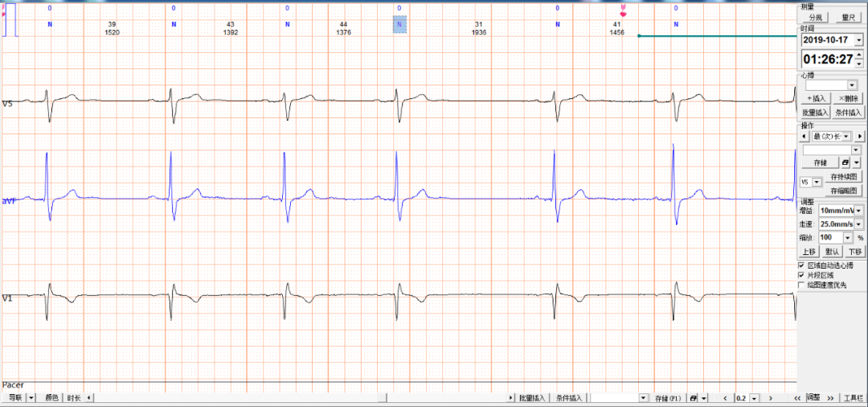Click the double left chevron before 调整
Viewport: 868px width, 407px height.
(x=797, y=397)
